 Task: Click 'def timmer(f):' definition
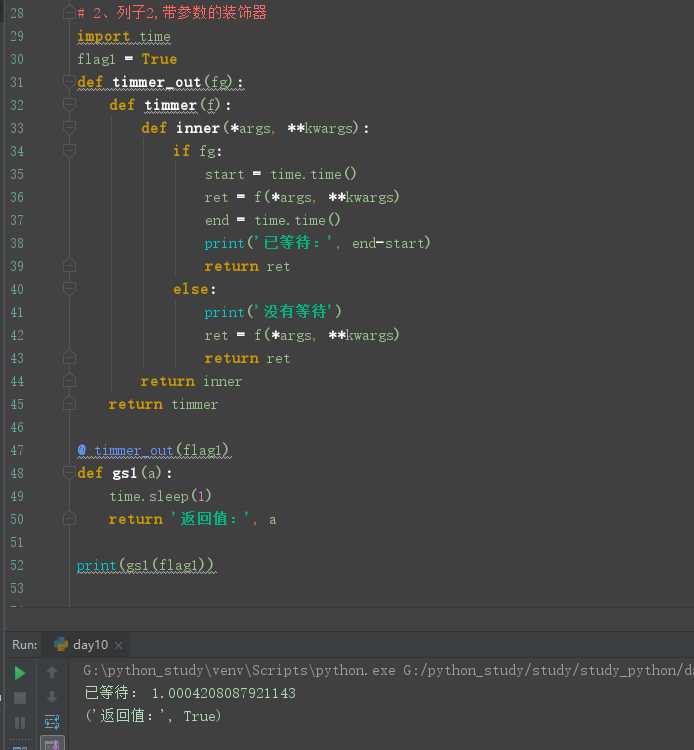[x=170, y=105]
